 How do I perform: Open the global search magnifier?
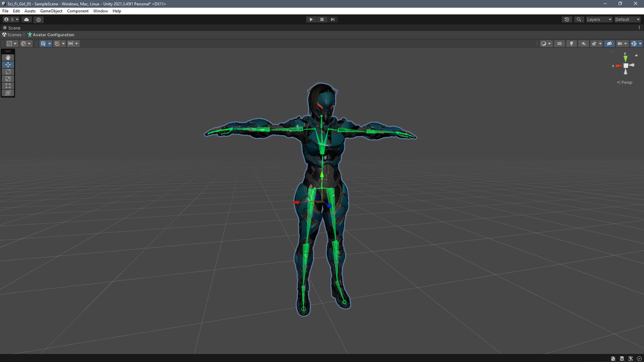pos(579,19)
